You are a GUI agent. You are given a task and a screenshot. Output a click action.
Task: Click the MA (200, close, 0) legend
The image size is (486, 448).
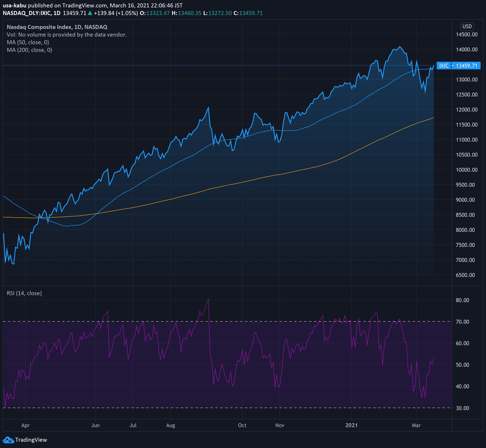click(x=30, y=50)
